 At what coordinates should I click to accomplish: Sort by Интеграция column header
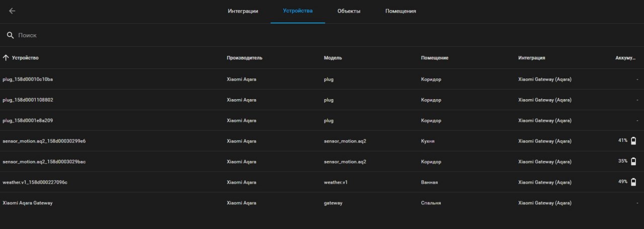[532, 58]
